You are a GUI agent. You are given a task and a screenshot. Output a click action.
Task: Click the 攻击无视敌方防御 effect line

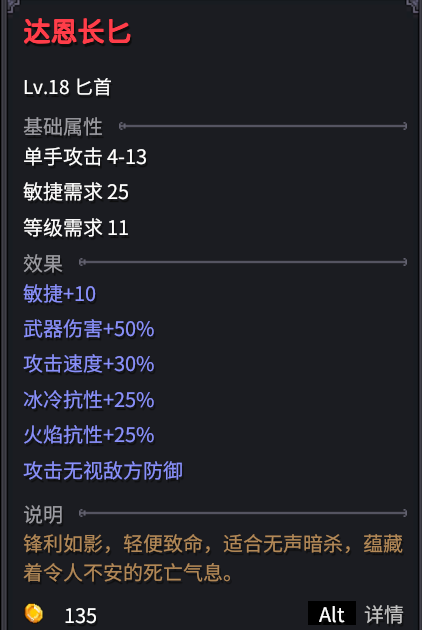pos(103,470)
